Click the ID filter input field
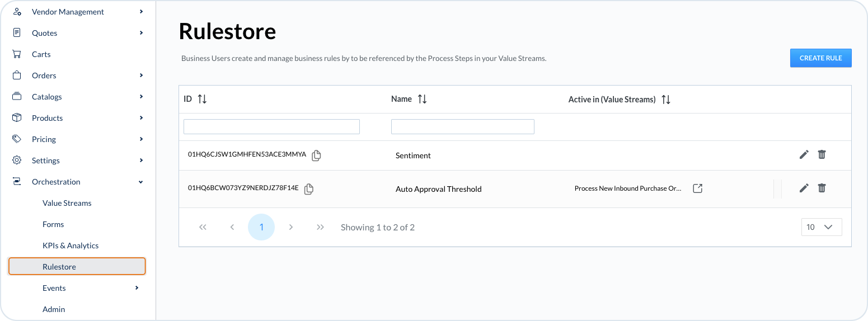Viewport: 868px width, 321px height. click(x=271, y=126)
